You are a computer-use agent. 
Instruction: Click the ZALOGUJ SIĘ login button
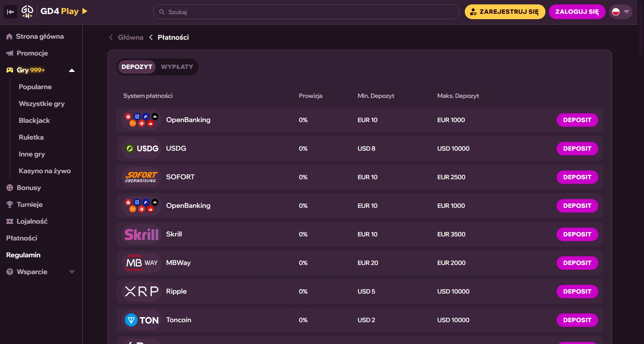(x=577, y=12)
